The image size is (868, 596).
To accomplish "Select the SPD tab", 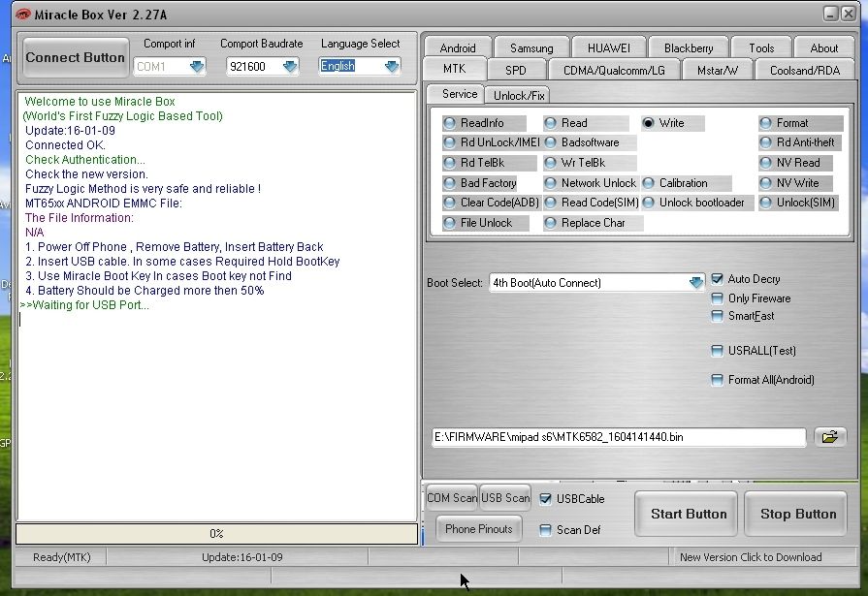I will click(x=516, y=71).
